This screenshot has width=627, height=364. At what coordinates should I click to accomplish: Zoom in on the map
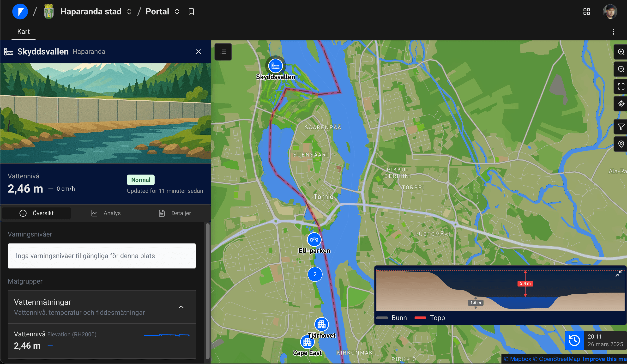[x=621, y=52]
